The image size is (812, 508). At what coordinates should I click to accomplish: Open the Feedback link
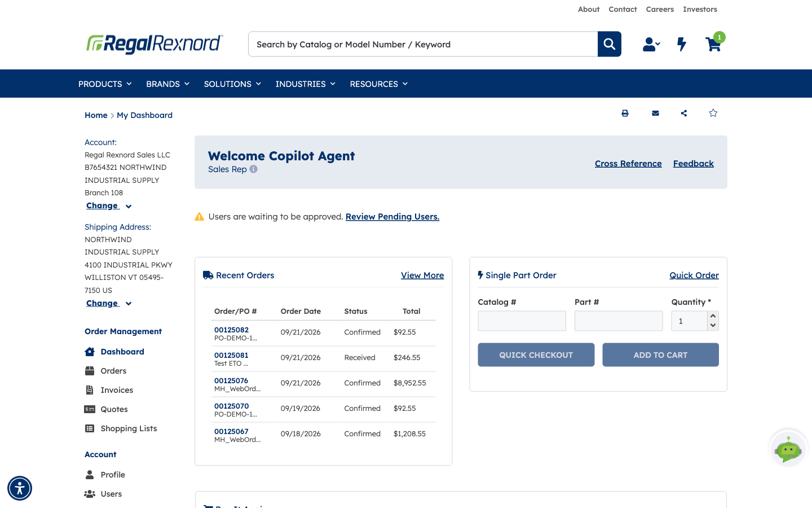[x=694, y=164]
